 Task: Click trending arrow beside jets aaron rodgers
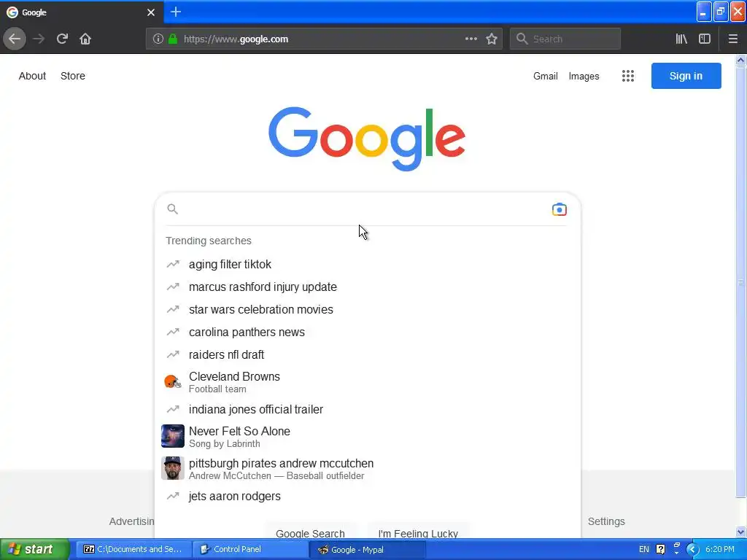[x=172, y=496]
